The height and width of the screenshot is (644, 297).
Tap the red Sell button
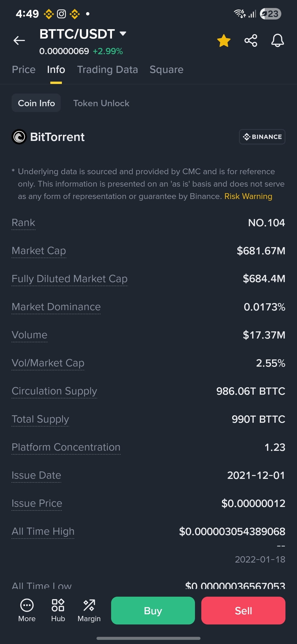243,610
